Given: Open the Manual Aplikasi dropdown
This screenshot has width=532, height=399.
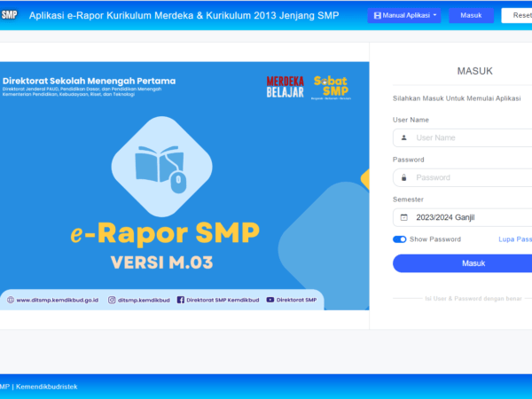Looking at the screenshot, I should 404,16.
